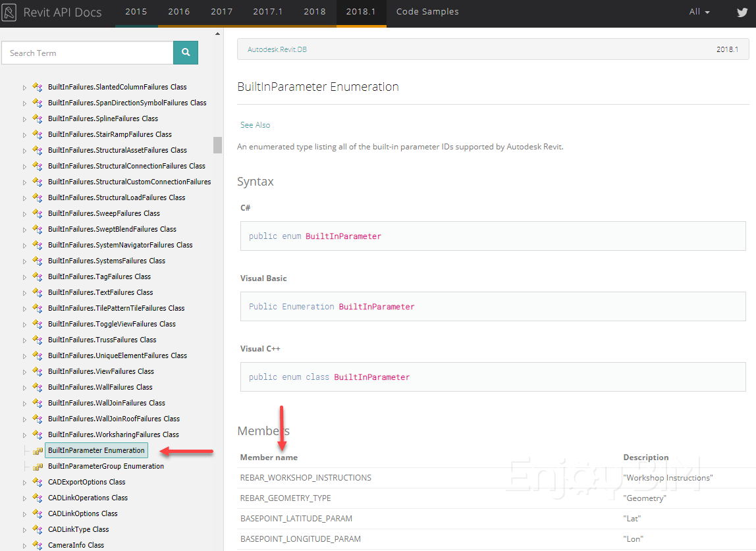Open BuiltInParameterGroup Enumeration in tree
Viewport: 756px width, 551px height.
(106, 467)
